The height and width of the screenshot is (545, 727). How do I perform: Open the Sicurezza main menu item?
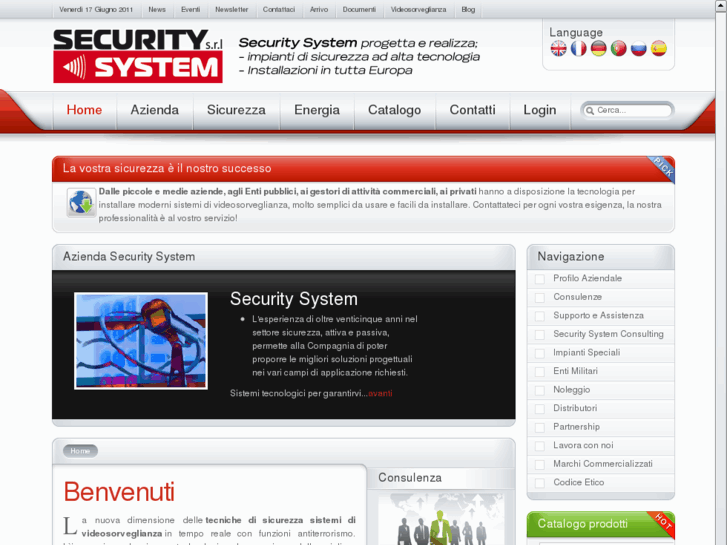[236, 110]
